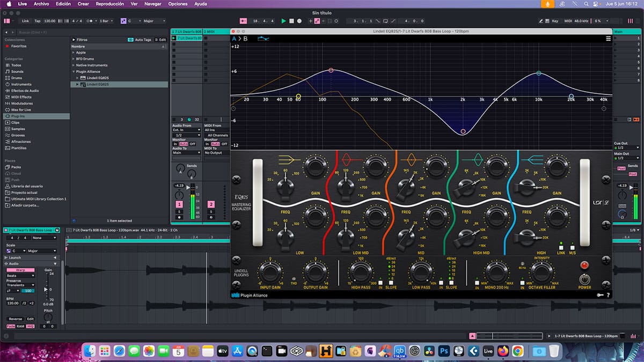Toggle the EQ825 M/S mode switch

(x=573, y=247)
